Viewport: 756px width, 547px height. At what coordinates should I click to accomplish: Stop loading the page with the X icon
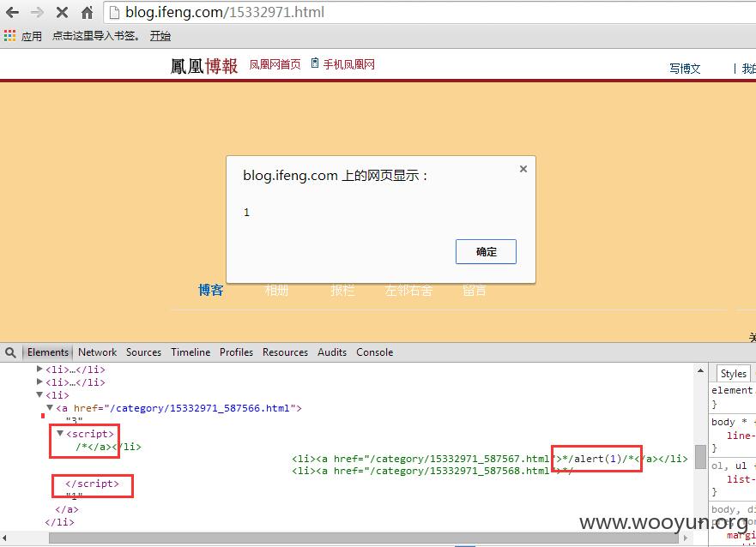pyautogui.click(x=62, y=13)
